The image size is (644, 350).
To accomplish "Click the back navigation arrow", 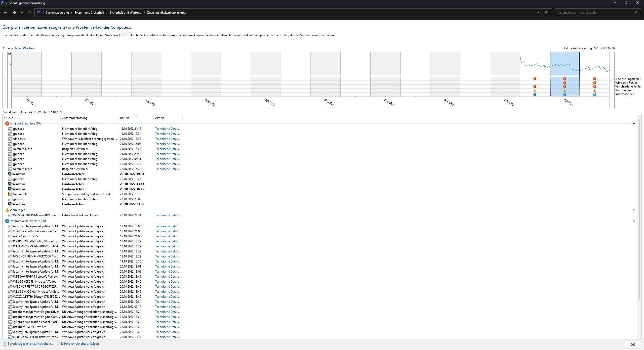I will 5,13.
